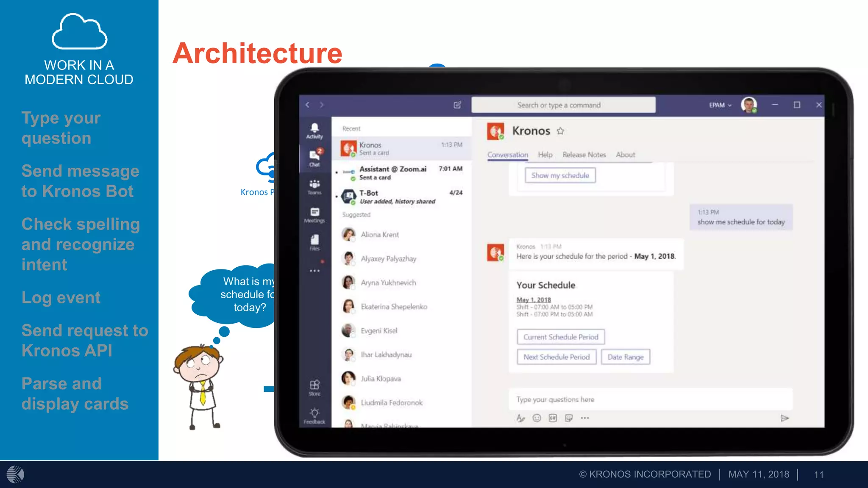Expand the EPAM organization dropdown

coord(720,105)
